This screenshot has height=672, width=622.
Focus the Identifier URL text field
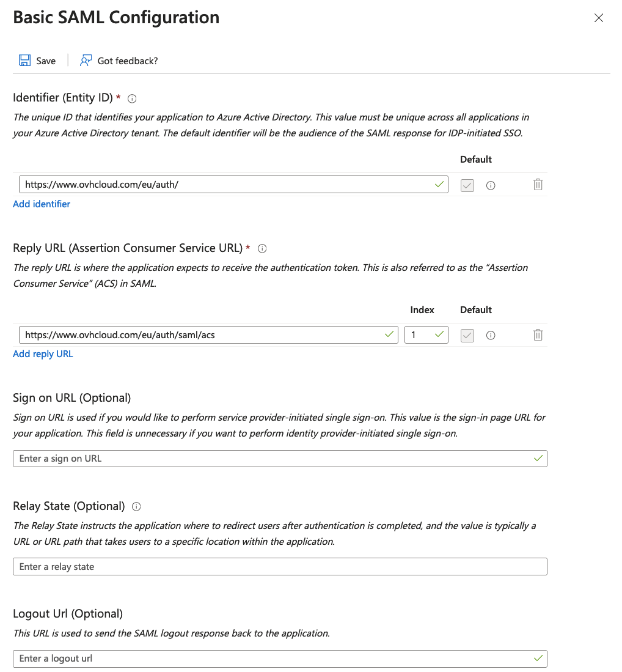point(226,185)
